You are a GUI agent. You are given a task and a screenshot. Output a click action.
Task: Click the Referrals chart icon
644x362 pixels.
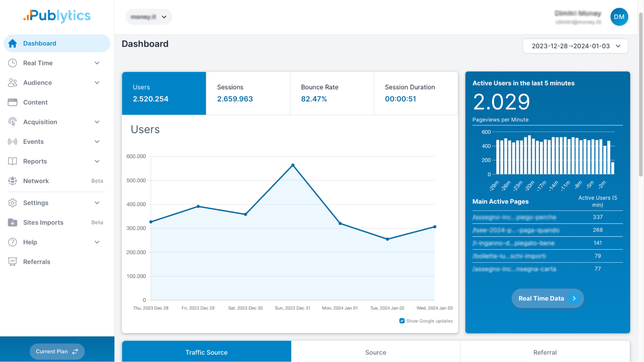click(13, 262)
